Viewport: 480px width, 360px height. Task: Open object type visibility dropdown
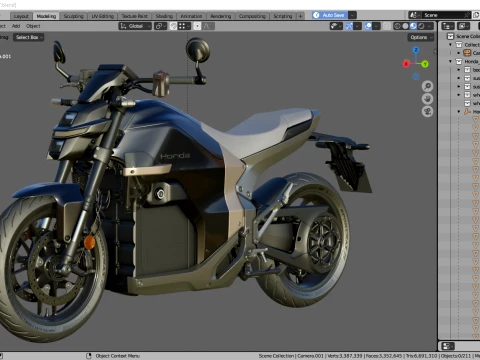pos(336,26)
